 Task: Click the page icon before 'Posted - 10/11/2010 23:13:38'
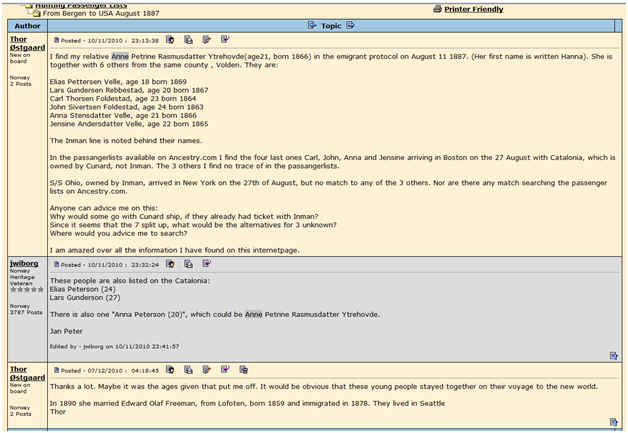point(56,40)
